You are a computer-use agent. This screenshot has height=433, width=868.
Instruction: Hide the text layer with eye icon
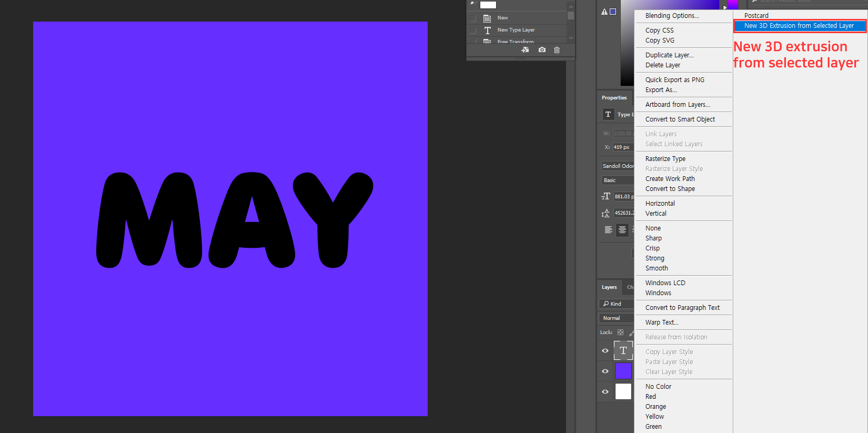click(x=605, y=351)
